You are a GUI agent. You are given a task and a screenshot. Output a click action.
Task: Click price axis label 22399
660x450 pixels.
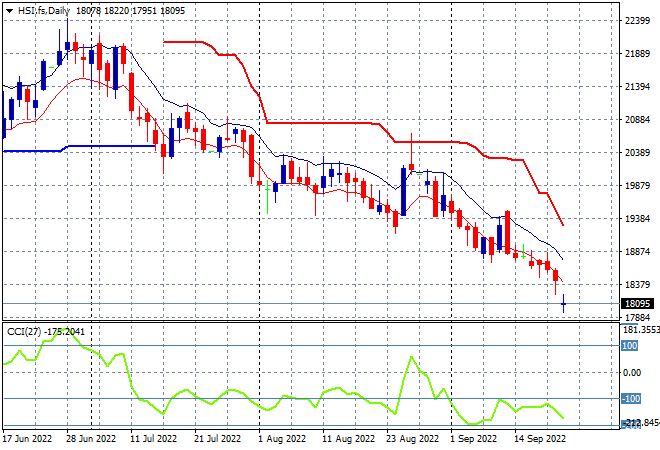tap(637, 21)
